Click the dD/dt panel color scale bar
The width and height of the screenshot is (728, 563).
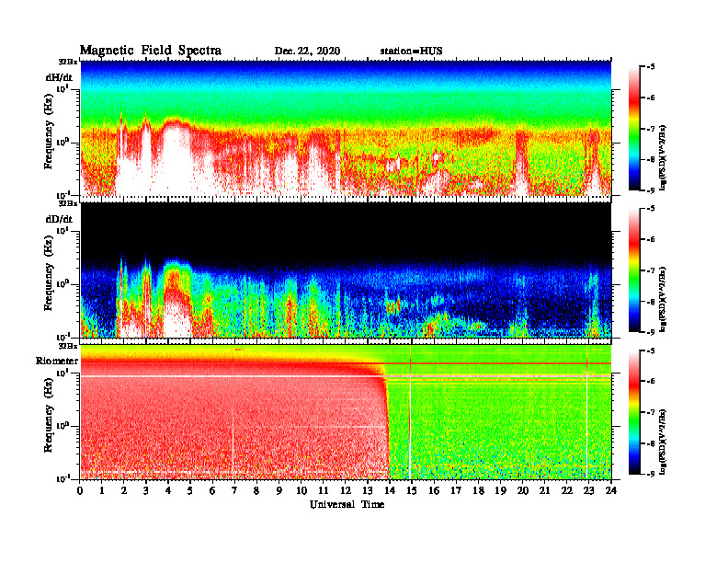(633, 270)
